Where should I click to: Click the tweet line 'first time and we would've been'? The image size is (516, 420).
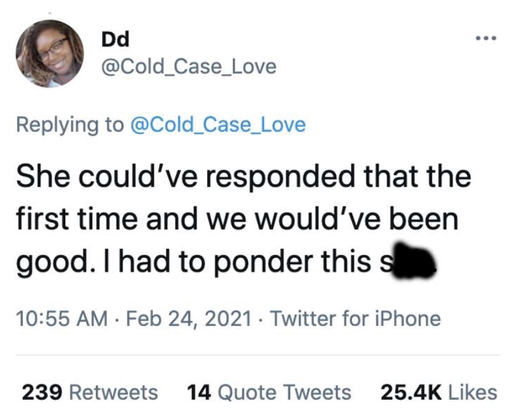coord(237,219)
